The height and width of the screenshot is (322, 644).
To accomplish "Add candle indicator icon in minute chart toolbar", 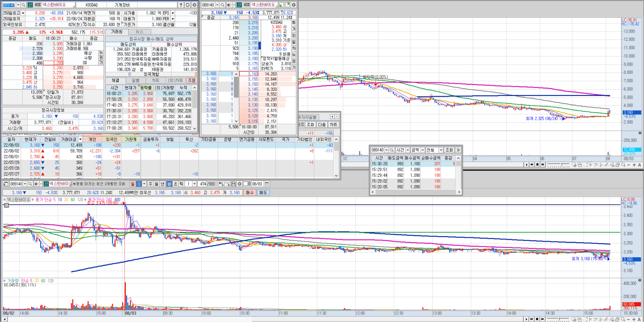I will (221, 184).
